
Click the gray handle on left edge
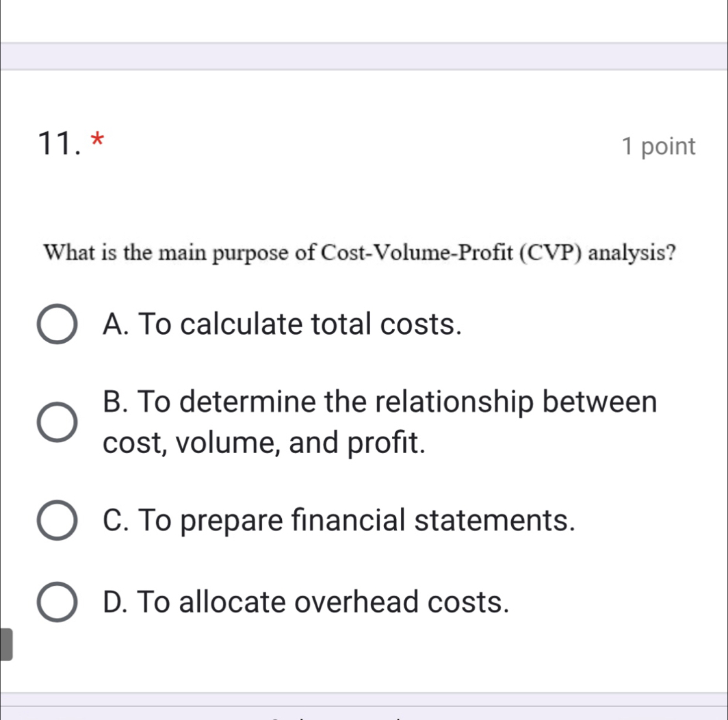(5, 645)
